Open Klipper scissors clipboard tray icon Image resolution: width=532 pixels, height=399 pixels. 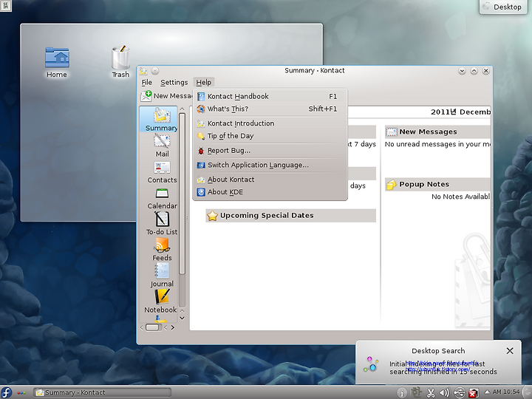431,393
